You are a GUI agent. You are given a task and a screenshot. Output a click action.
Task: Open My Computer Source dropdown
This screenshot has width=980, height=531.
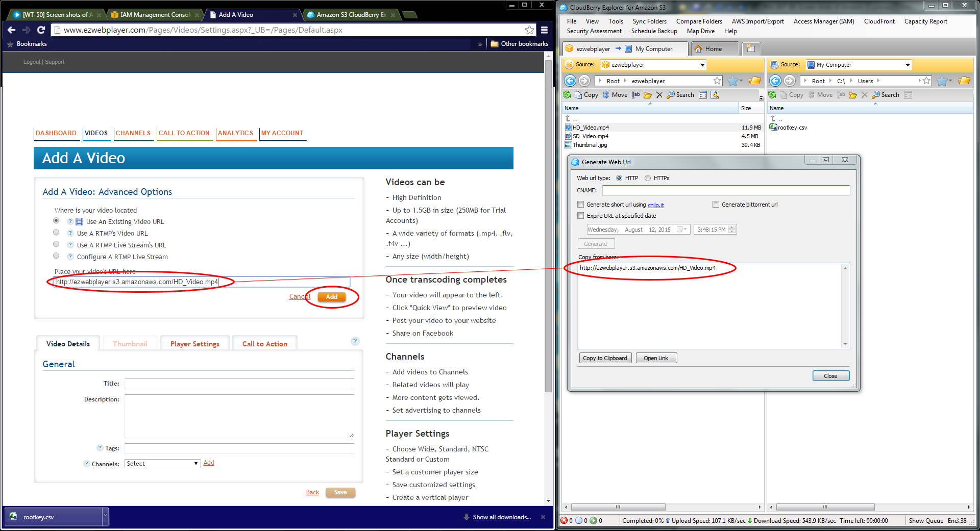click(x=908, y=65)
